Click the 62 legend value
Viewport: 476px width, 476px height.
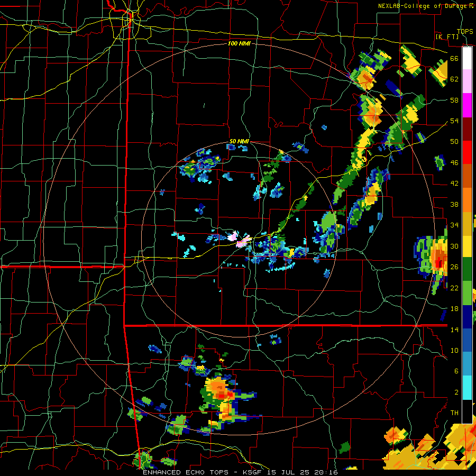(454, 79)
